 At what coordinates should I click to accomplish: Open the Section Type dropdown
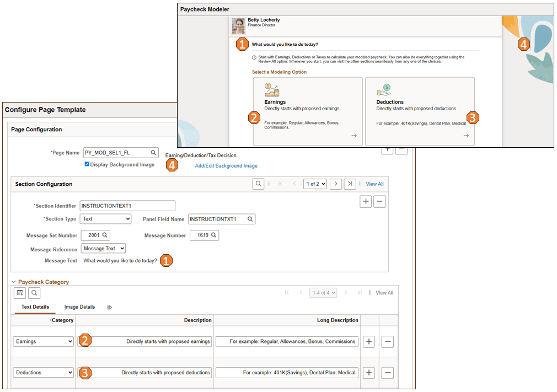[105, 219]
